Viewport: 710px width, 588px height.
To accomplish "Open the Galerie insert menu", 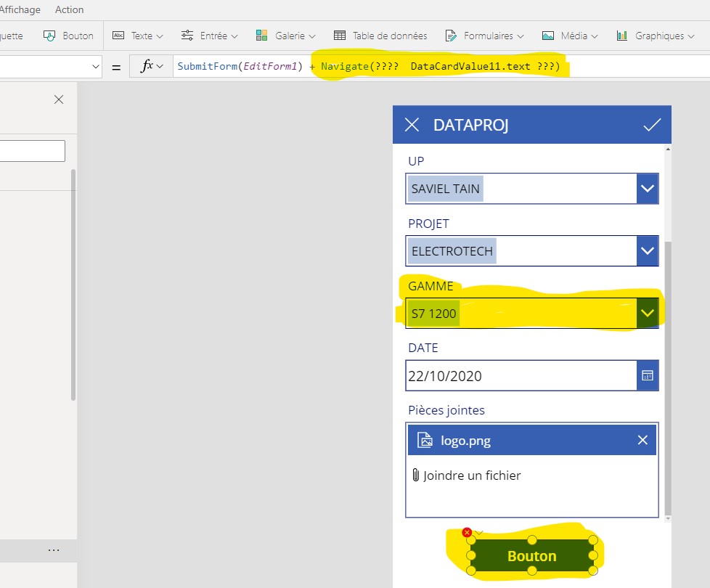I will click(x=285, y=36).
